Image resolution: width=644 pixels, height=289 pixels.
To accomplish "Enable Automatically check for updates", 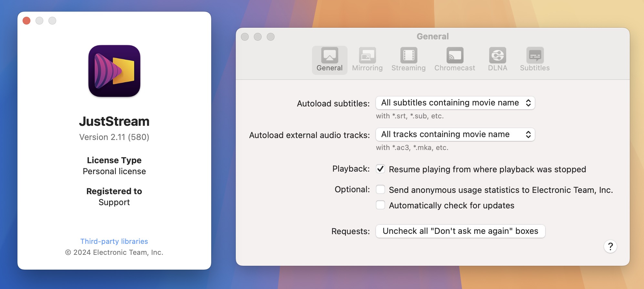I will pos(380,205).
